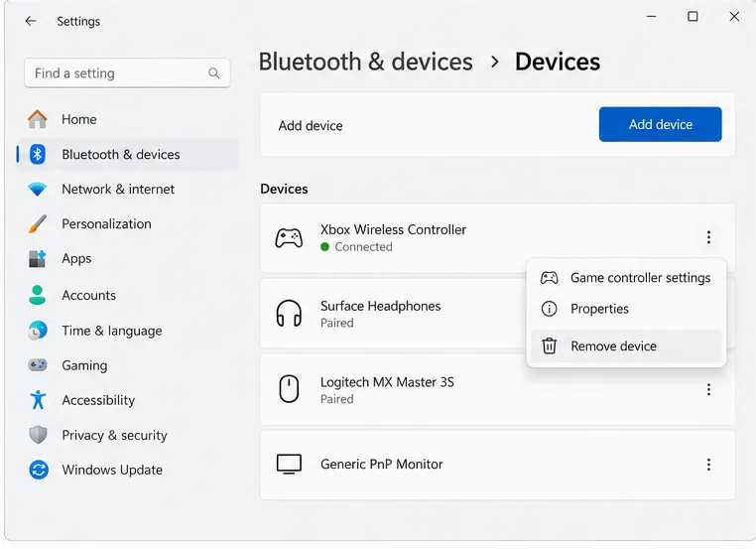Image resolution: width=756 pixels, height=549 pixels.
Task: Click the Bluetooth icon in sidebar
Action: [37, 155]
